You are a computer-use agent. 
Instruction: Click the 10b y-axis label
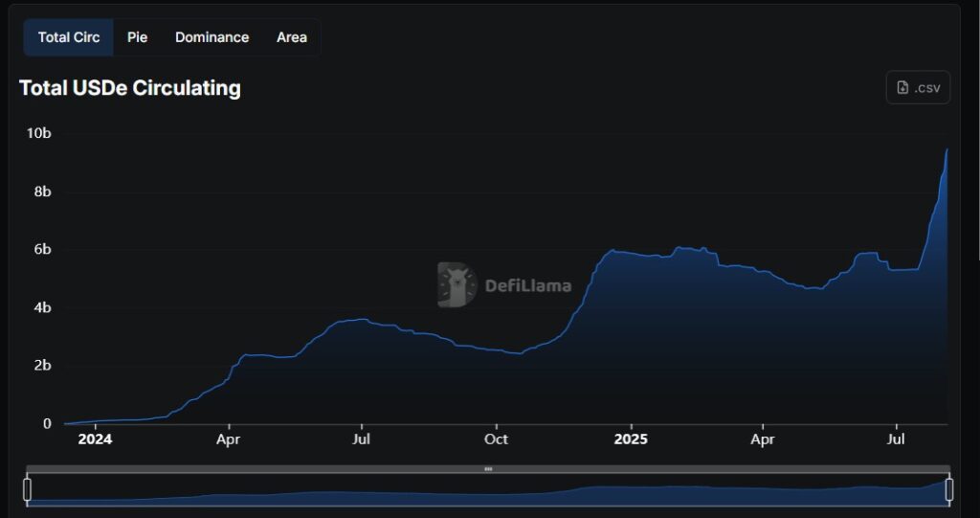click(x=38, y=133)
